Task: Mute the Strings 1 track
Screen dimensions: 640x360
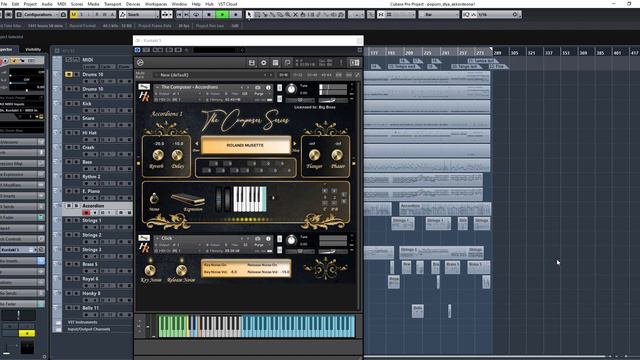Action: [69, 220]
